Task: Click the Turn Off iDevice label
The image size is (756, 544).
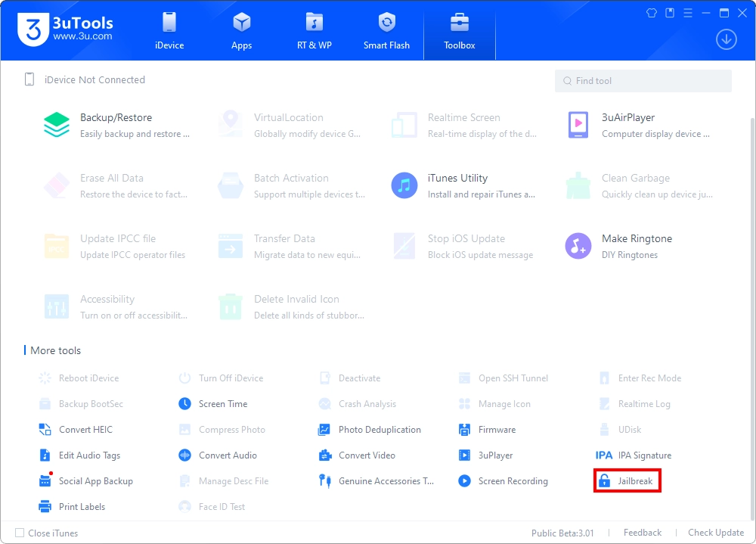Action: tap(231, 378)
